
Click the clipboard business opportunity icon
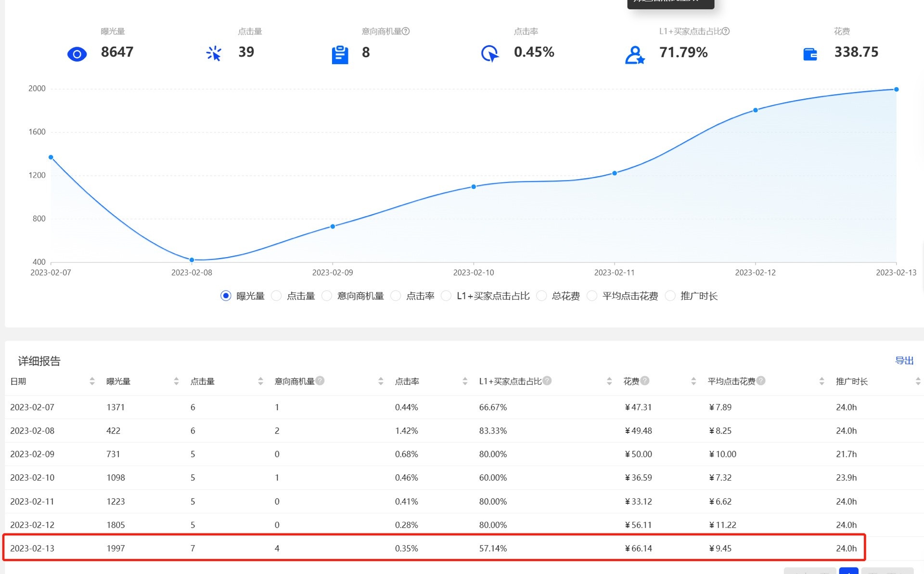pyautogui.click(x=340, y=54)
